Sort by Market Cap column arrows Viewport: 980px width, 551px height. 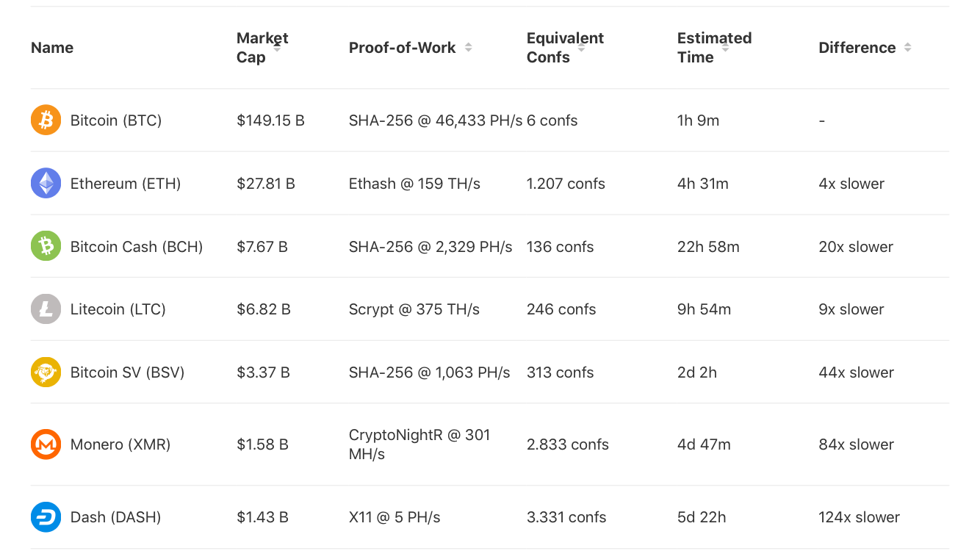277,47
